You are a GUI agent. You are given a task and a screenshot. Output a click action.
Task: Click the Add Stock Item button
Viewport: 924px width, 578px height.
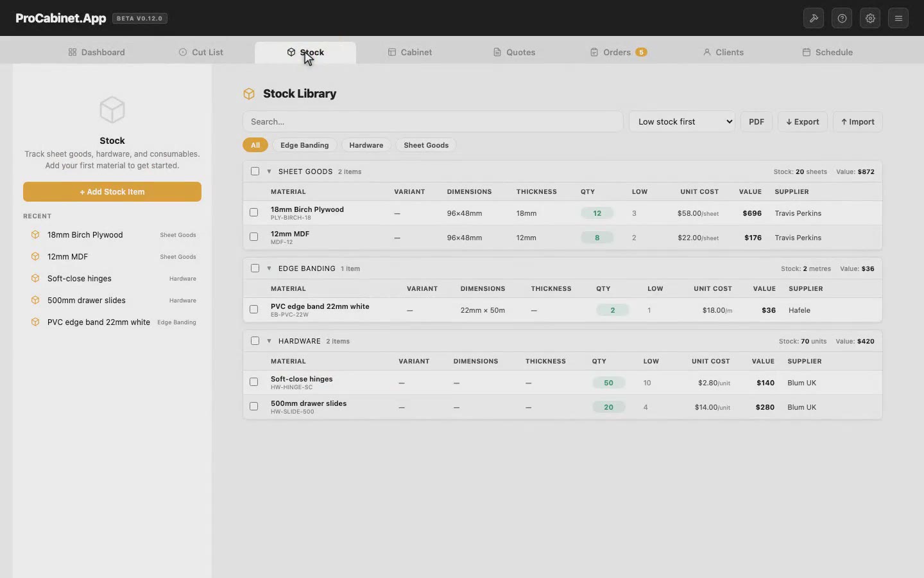tap(112, 191)
